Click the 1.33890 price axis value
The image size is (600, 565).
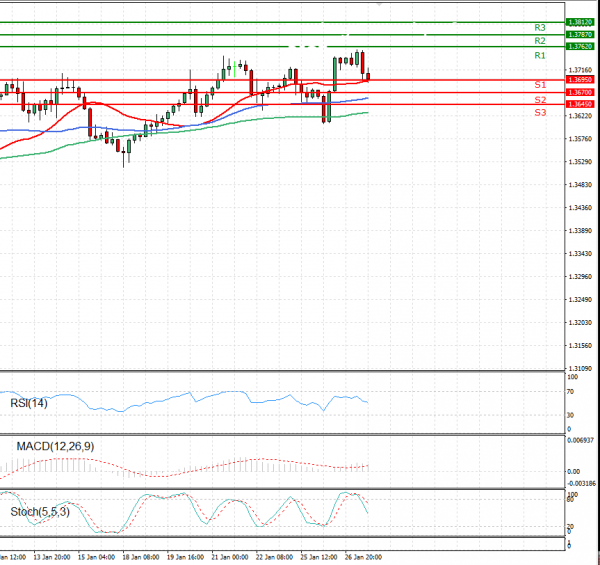pos(580,230)
